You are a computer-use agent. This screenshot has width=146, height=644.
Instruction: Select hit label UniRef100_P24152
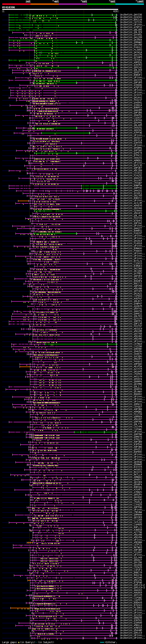pos(131,175)
